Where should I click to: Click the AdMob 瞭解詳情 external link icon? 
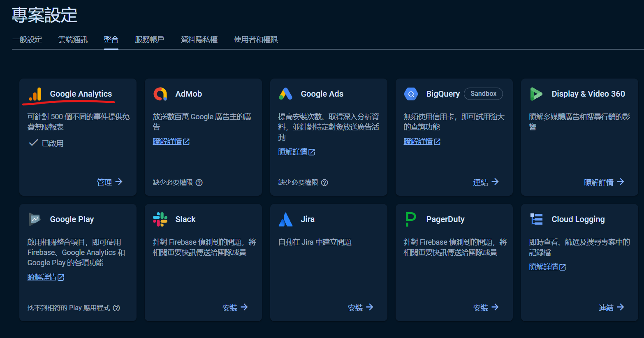(186, 142)
